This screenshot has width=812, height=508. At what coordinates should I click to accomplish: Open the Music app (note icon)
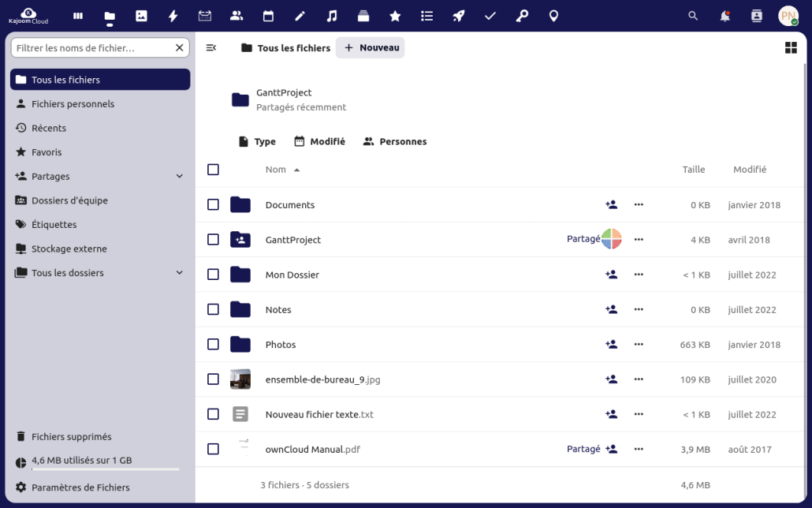pyautogui.click(x=331, y=16)
